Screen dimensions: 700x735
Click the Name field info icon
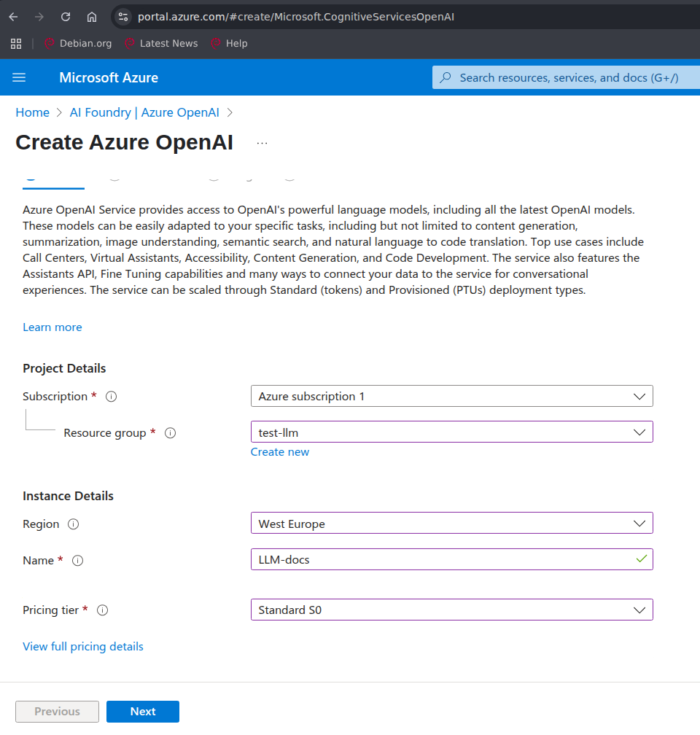coord(78,561)
